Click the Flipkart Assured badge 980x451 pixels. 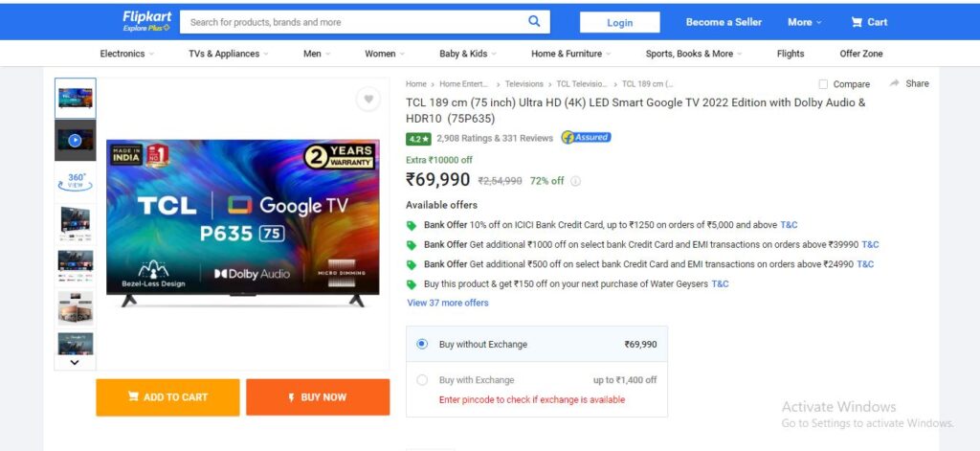pyautogui.click(x=586, y=138)
